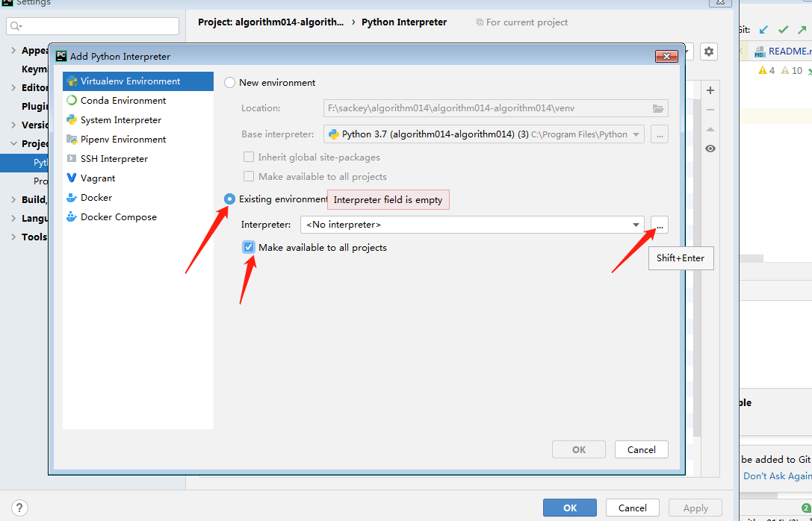Viewport: 812px width, 521px height.
Task: Click the Settings search field
Action: pos(93,26)
